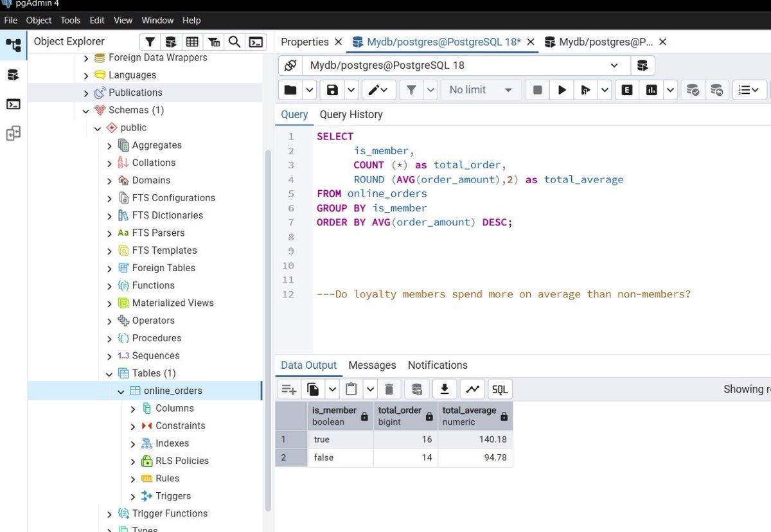Open PSQL Tool from Object Explorer toolbar
771x532 pixels.
pyautogui.click(x=256, y=42)
